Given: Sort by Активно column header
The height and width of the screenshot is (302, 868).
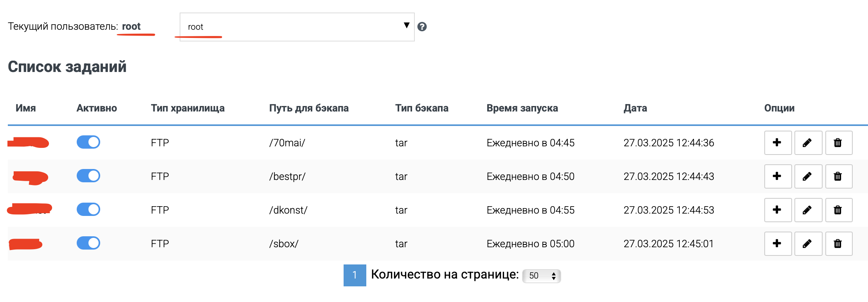Looking at the screenshot, I should coord(97,108).
